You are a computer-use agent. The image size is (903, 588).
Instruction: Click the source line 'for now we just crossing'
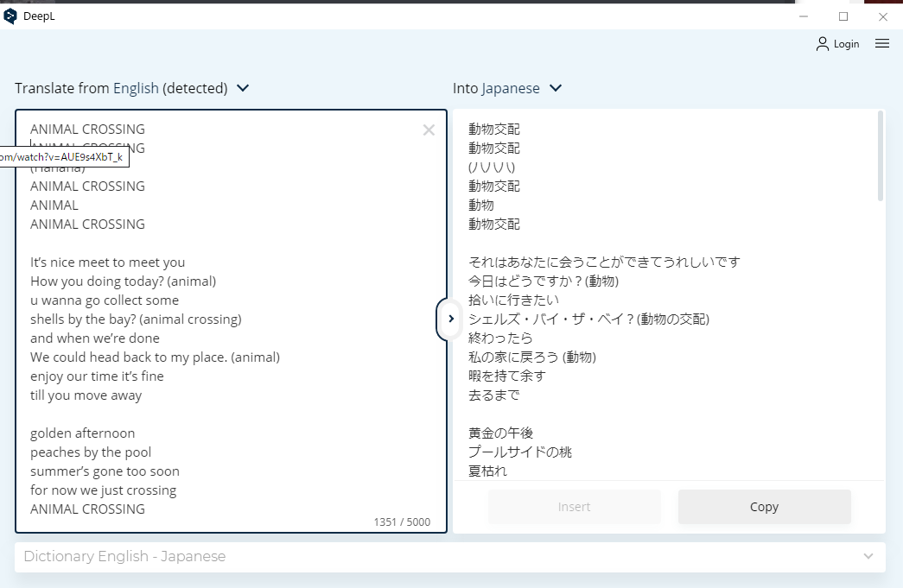click(103, 490)
